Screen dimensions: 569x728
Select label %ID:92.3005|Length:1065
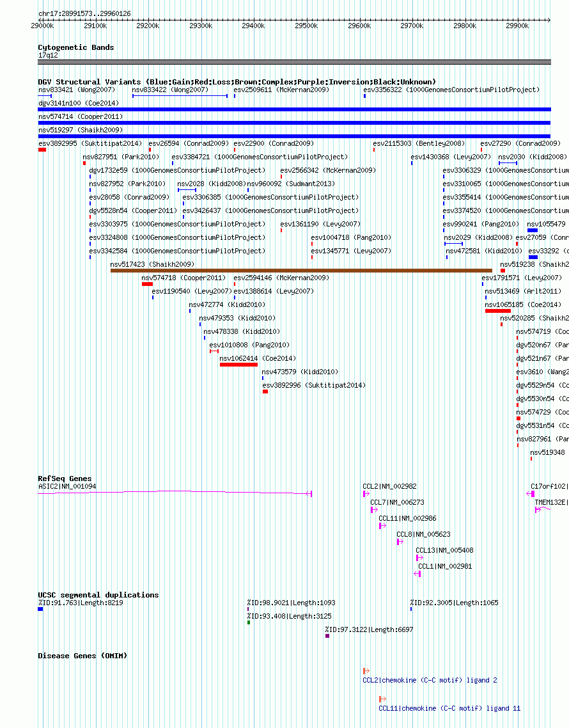tap(455, 603)
